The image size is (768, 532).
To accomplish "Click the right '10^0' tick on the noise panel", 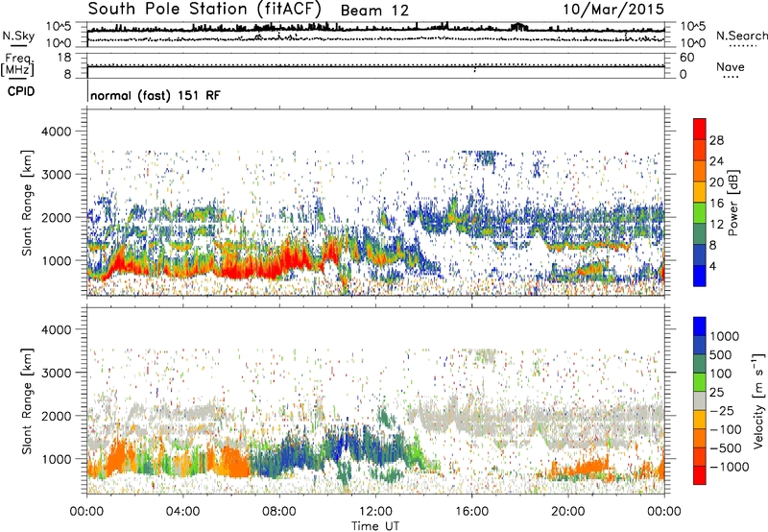I will tap(692, 43).
